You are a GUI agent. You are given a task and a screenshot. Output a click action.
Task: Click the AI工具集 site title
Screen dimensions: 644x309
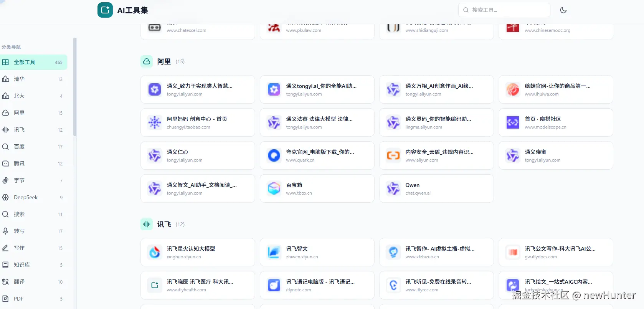(x=132, y=10)
